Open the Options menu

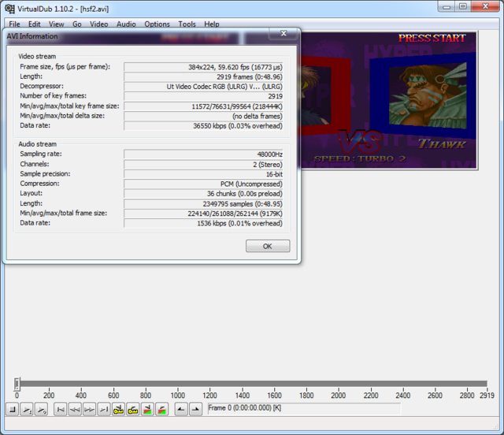click(x=157, y=24)
